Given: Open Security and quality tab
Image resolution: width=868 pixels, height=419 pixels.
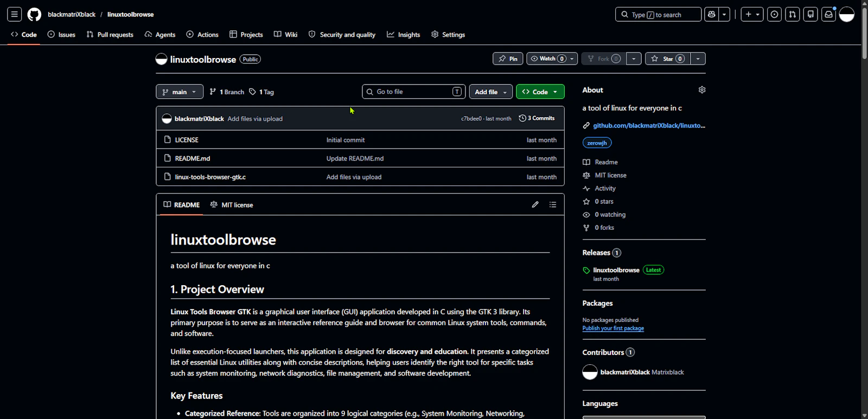Looking at the screenshot, I should [x=342, y=35].
